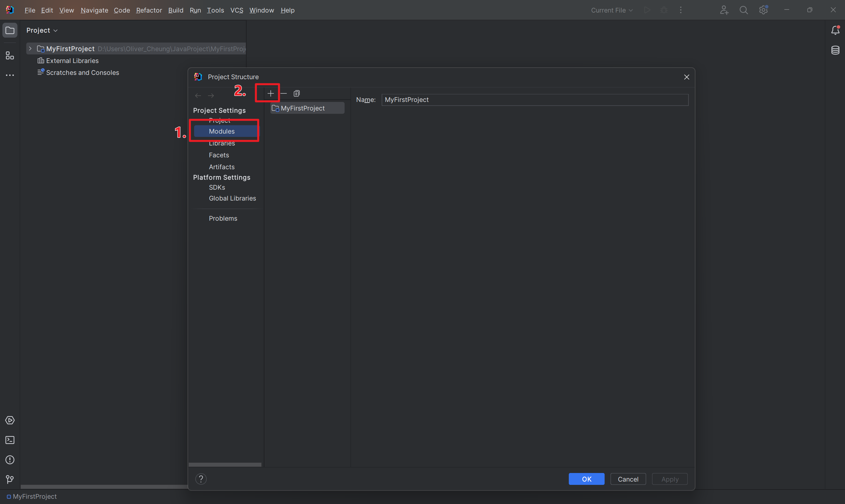Click the Copy Module icon
This screenshot has width=845, height=504.
tap(296, 93)
